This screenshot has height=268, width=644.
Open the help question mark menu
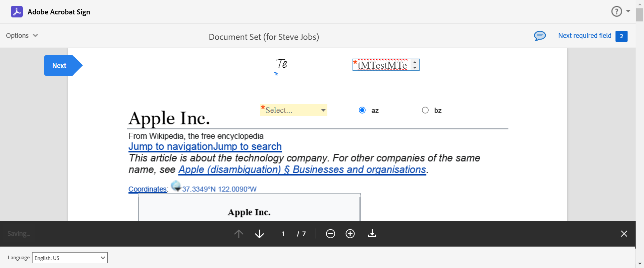pyautogui.click(x=616, y=11)
